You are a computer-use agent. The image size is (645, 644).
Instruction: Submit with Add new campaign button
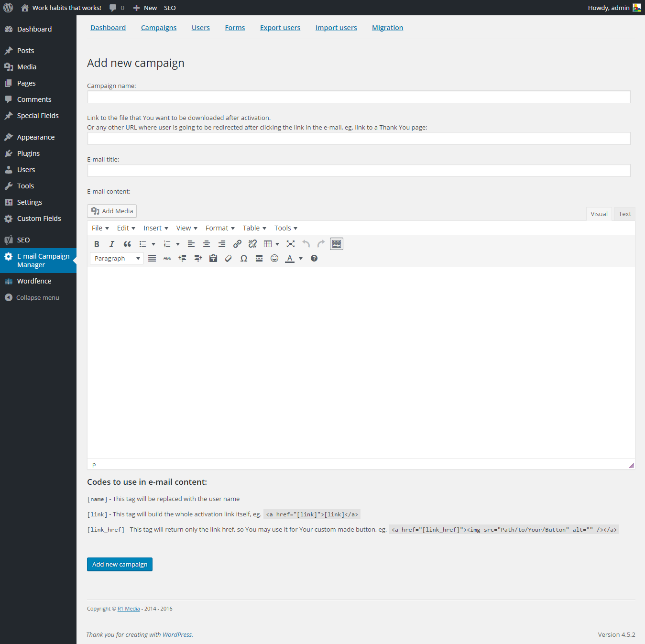(x=120, y=564)
